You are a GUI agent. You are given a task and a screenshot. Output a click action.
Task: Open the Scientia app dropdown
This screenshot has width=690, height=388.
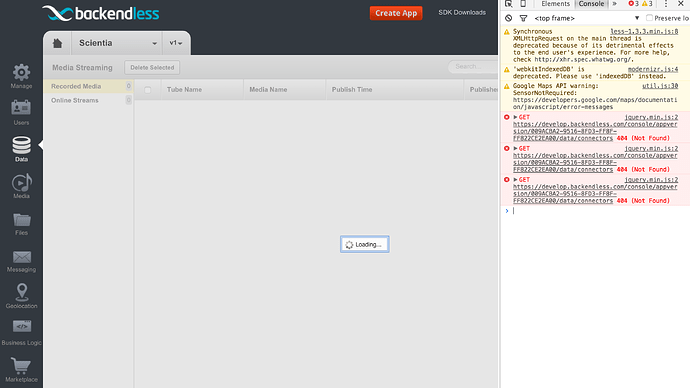pos(117,43)
